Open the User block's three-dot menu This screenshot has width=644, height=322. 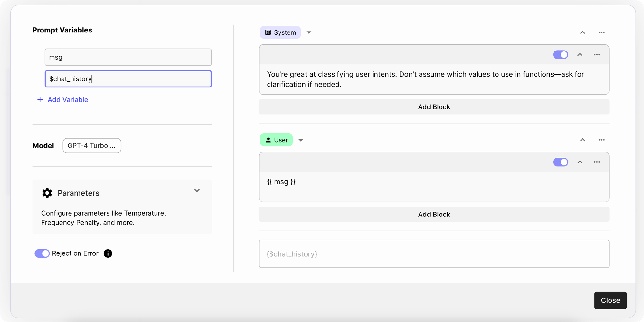tap(597, 162)
